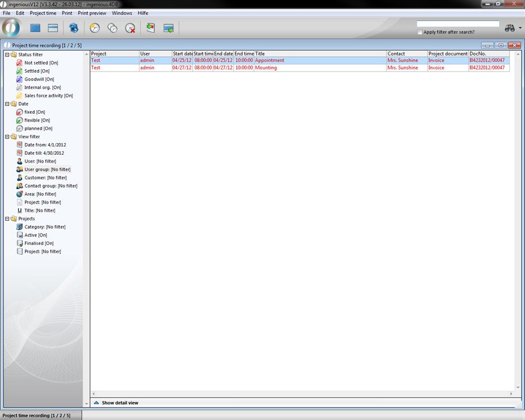Click the right arrow of the horizontal scrollbar
The width and height of the screenshot is (525, 420).
click(511, 394)
